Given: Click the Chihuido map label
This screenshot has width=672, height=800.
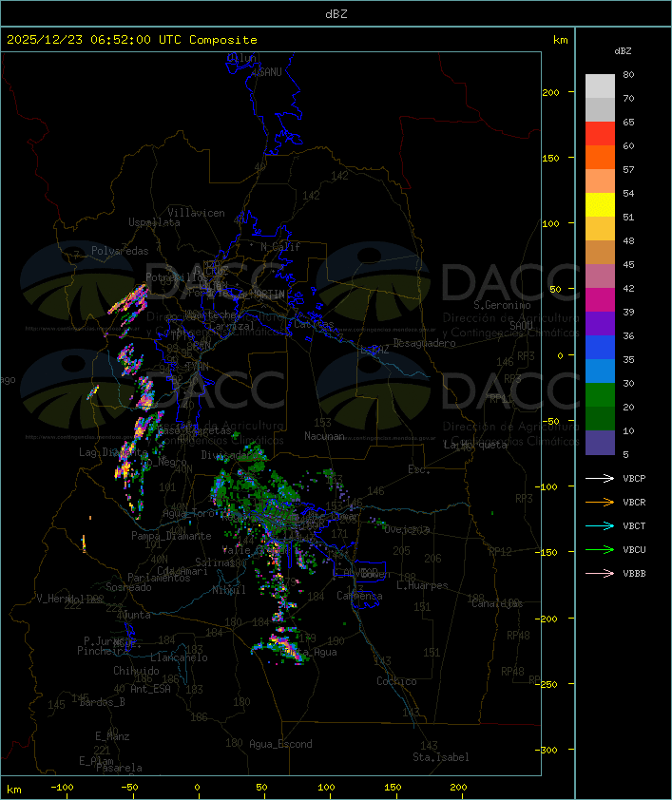Looking at the screenshot, I should (x=136, y=671).
